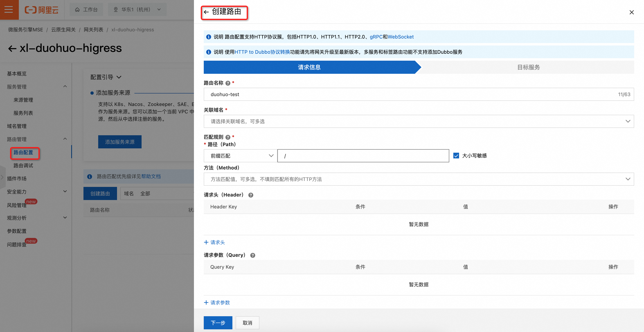Click the Alibaba Cloud 阿里云 logo
644x332 pixels.
pos(42,10)
